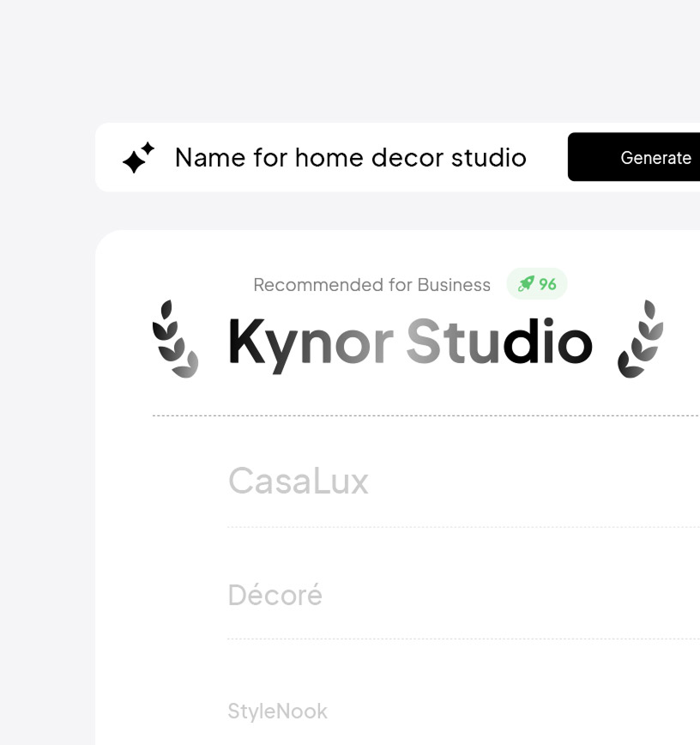Select the rocket icon in the score badge

(526, 284)
